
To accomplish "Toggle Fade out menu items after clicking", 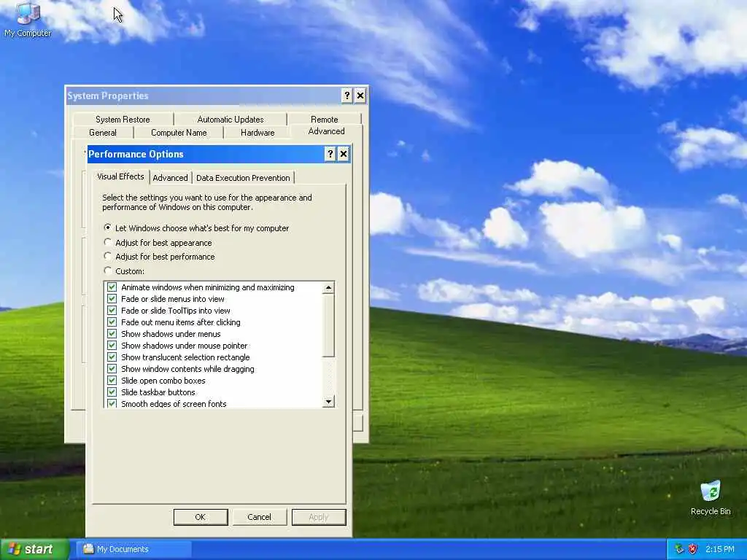I will [112, 322].
